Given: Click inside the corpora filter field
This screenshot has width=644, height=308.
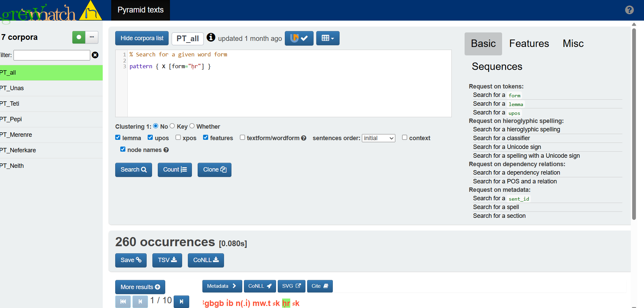Looking at the screenshot, I should (51, 55).
